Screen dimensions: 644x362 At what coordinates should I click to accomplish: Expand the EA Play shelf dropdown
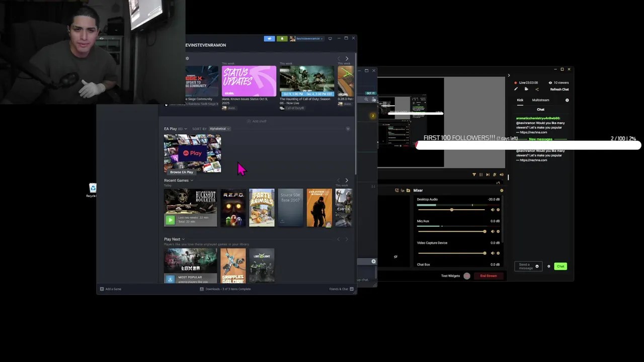(186, 129)
